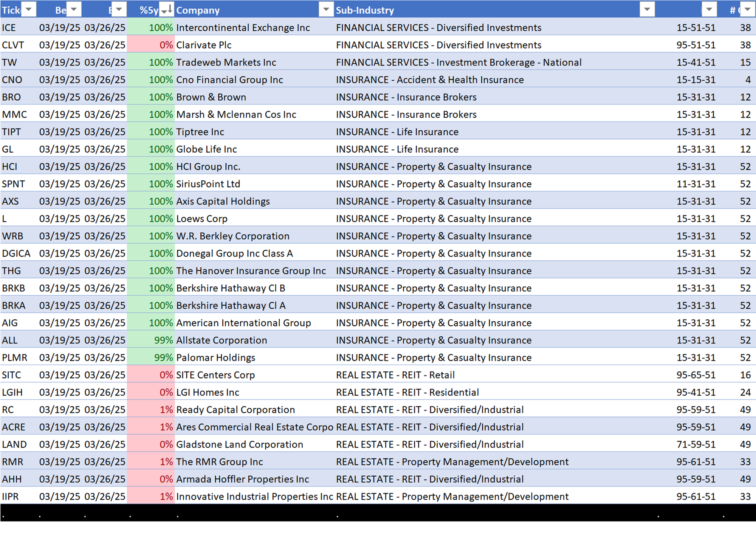Open the Be date column filter arrow
This screenshot has height=556, width=756.
point(74,9)
